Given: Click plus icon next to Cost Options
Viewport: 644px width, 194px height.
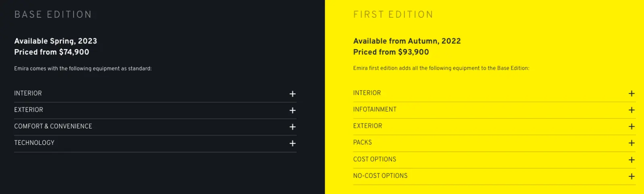Looking at the screenshot, I should [632, 160].
